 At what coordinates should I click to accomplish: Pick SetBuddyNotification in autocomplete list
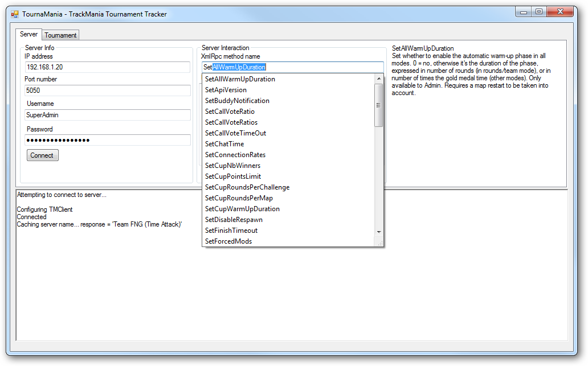[237, 101]
